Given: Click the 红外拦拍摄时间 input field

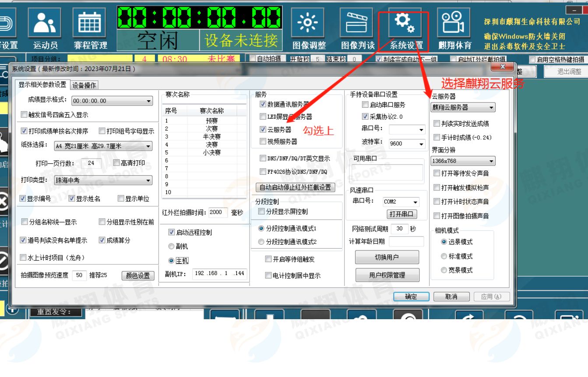Looking at the screenshot, I should 218,212.
